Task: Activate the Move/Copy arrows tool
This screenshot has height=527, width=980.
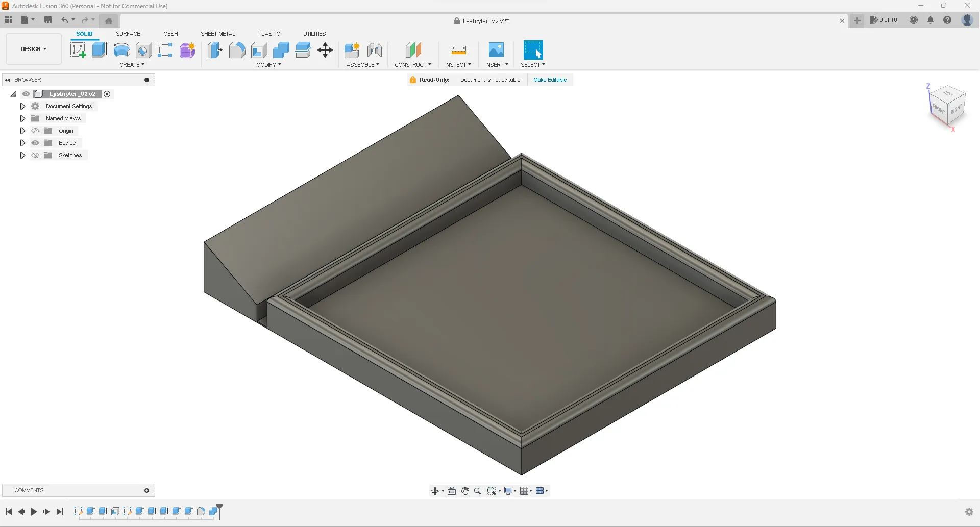Action: pos(325,50)
